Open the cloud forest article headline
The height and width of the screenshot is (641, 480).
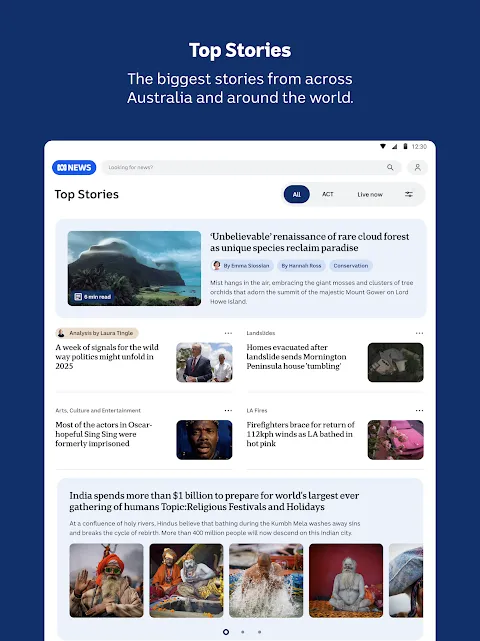pyautogui.click(x=310, y=242)
